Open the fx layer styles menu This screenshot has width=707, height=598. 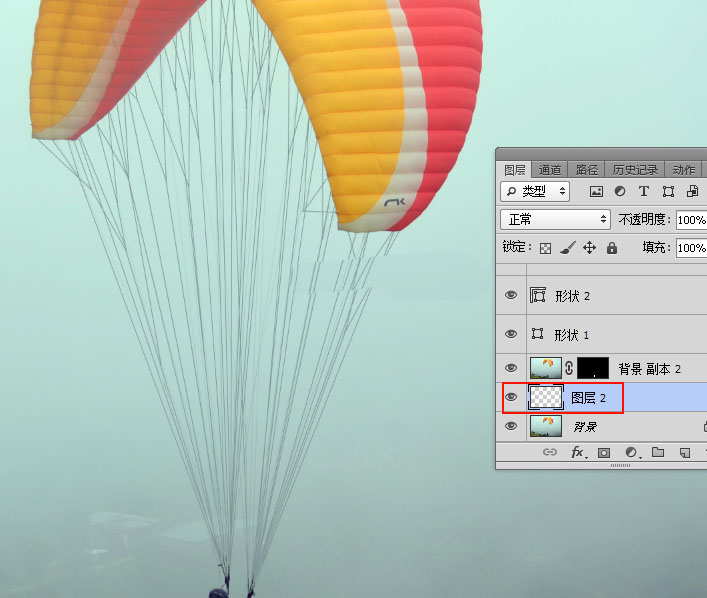click(x=578, y=453)
